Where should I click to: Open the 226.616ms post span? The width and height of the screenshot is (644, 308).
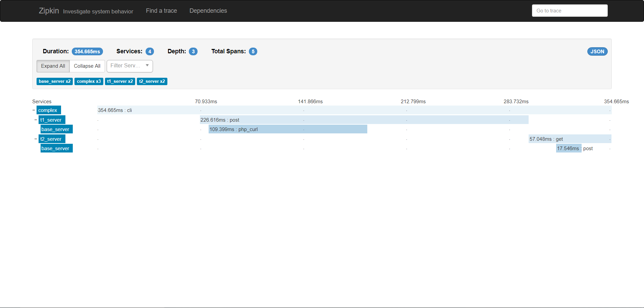(x=364, y=120)
